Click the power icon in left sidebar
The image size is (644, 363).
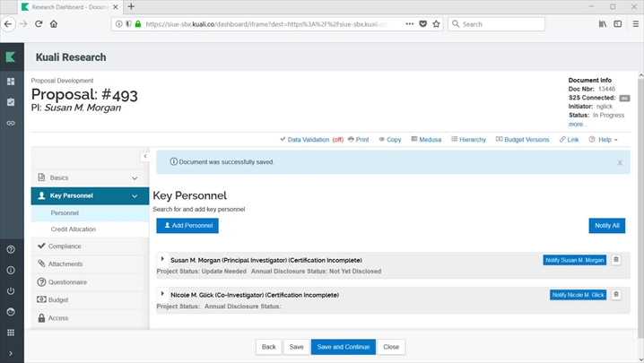(11, 291)
